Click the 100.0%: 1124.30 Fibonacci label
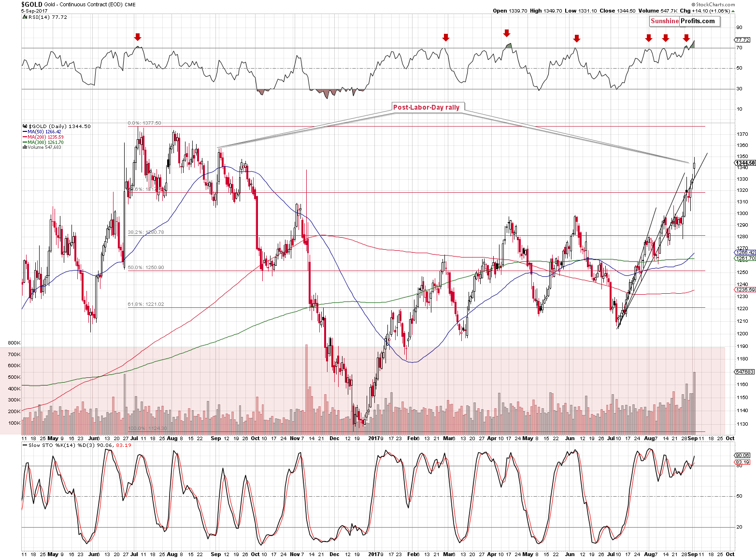This screenshot has width=756, height=559. pyautogui.click(x=147, y=429)
